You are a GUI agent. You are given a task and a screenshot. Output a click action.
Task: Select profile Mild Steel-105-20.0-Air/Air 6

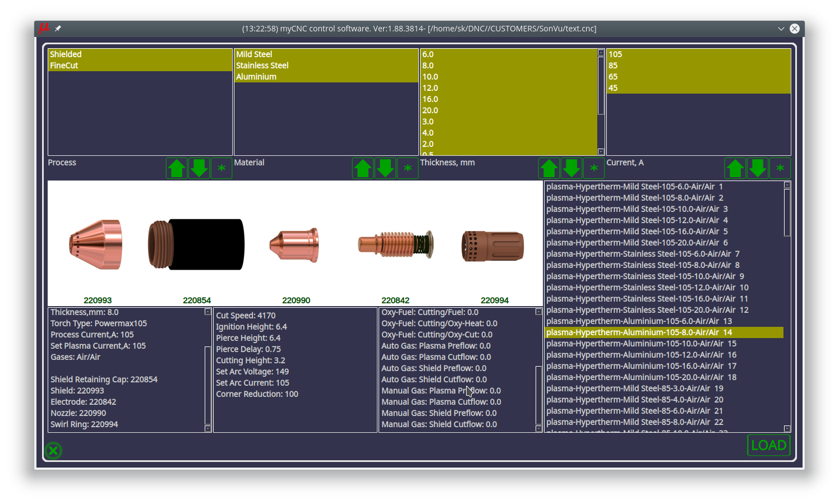click(665, 243)
